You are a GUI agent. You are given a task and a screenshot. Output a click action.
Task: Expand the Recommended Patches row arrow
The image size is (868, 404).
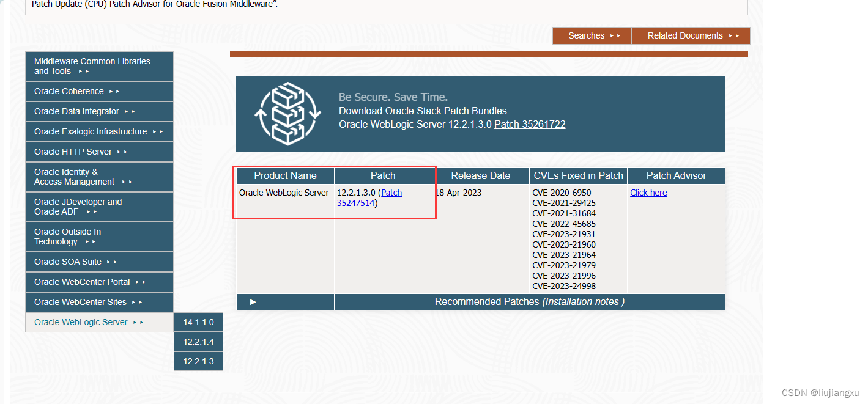click(253, 302)
